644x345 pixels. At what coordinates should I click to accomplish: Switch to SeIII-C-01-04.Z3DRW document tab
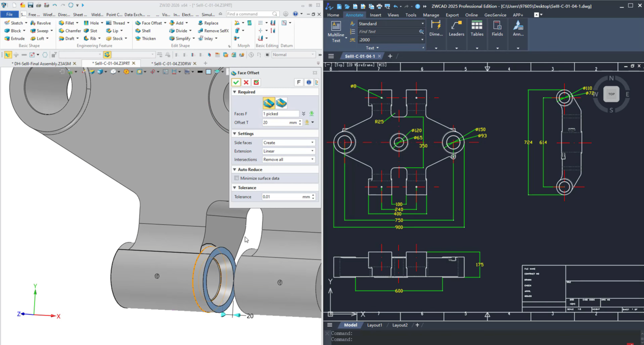[172, 63]
